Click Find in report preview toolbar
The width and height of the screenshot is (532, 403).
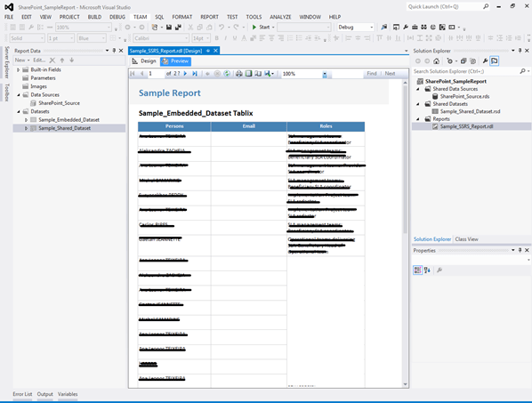tap(372, 73)
